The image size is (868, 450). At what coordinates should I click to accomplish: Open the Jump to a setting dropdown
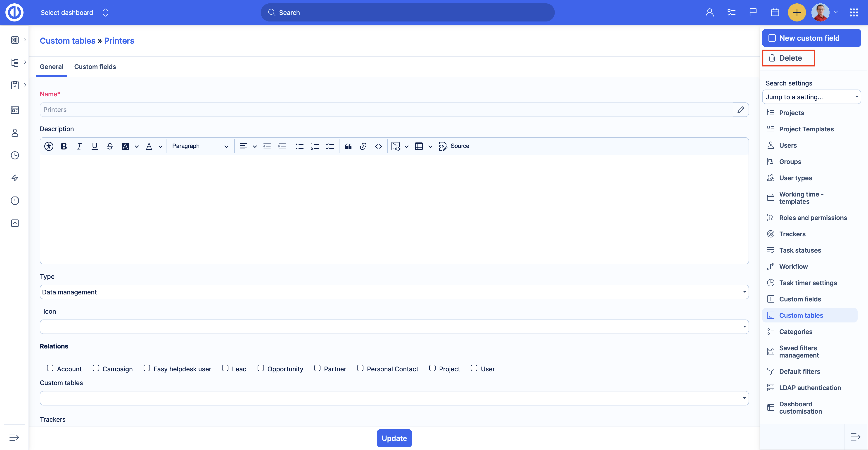(x=811, y=97)
